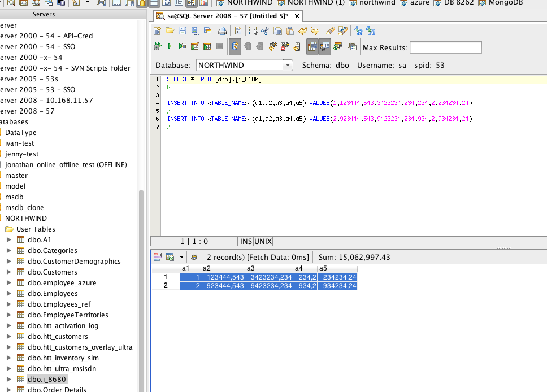Switch to the northwind connection shortcut
The width and height of the screenshot is (547, 392).
(x=372, y=3)
